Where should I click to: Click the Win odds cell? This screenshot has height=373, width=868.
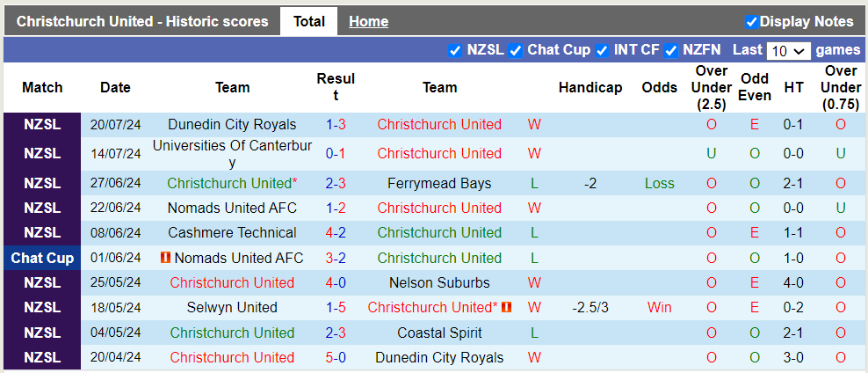[x=659, y=307]
